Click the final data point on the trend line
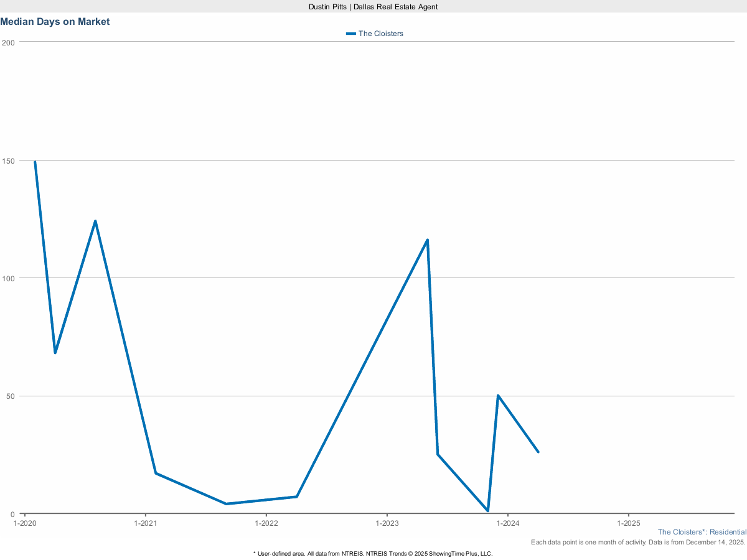This screenshot has height=560, width=747. click(x=538, y=451)
